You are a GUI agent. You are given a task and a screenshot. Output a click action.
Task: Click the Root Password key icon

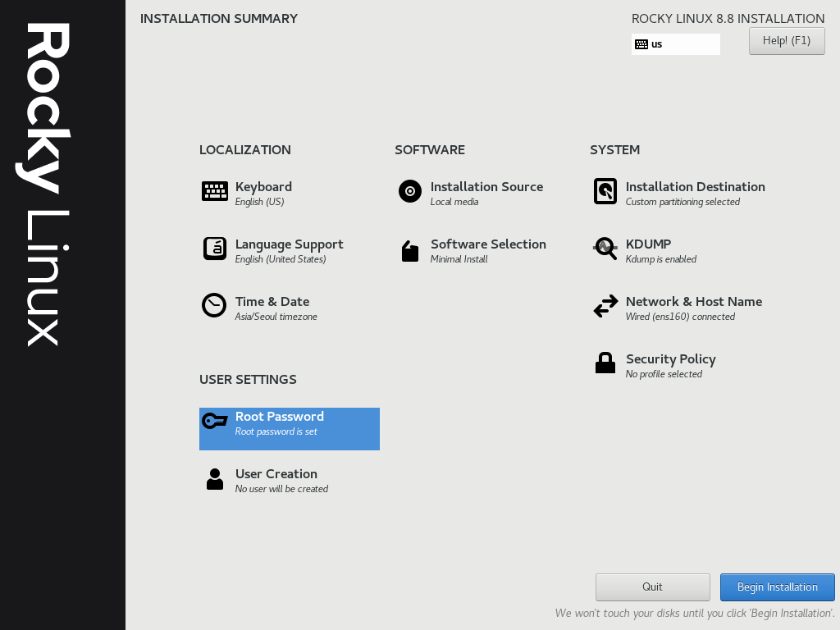[215, 421]
